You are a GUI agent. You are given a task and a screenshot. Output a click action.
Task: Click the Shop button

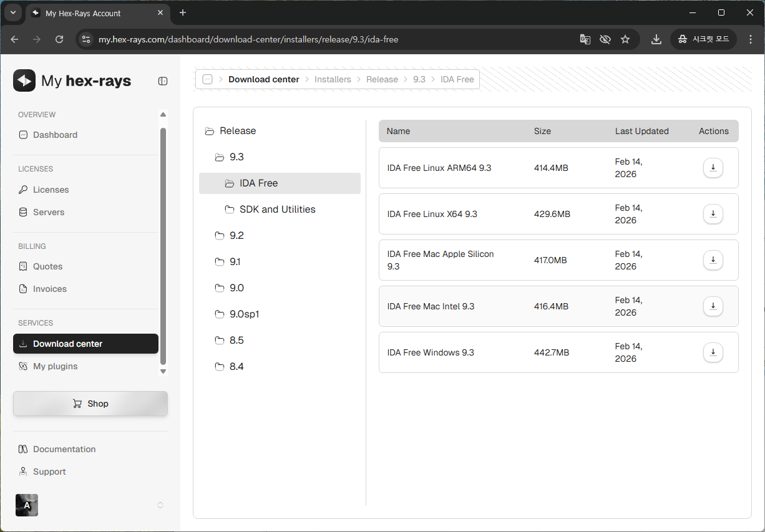point(90,404)
